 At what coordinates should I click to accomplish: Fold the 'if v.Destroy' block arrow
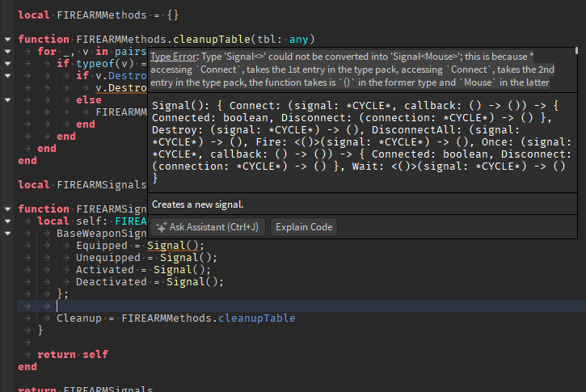(x=7, y=75)
